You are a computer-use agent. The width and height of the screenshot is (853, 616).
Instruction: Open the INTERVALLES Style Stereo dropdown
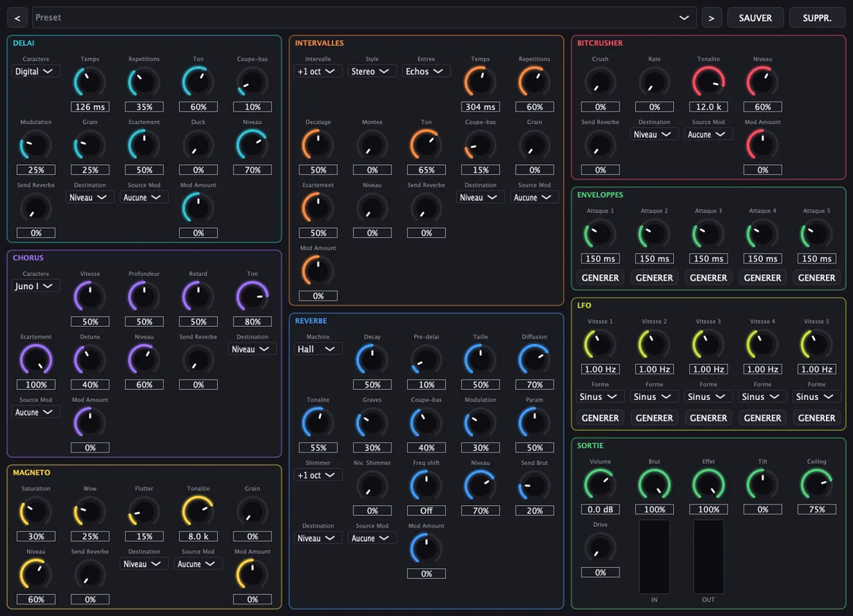coord(372,71)
